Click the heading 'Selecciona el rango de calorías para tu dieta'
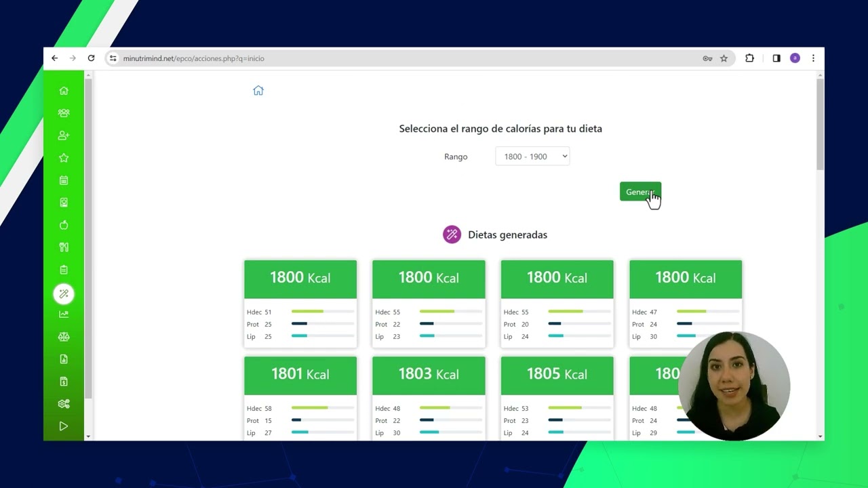 [x=500, y=129]
